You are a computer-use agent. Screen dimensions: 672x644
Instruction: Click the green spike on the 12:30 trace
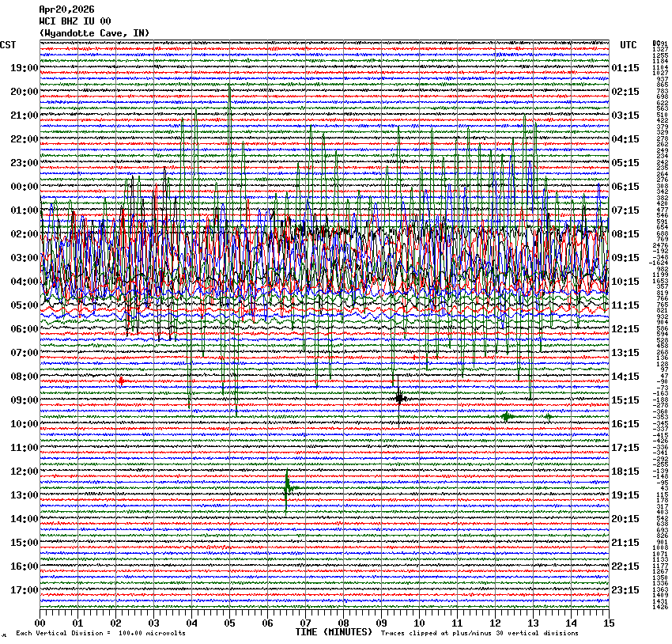(x=287, y=487)
